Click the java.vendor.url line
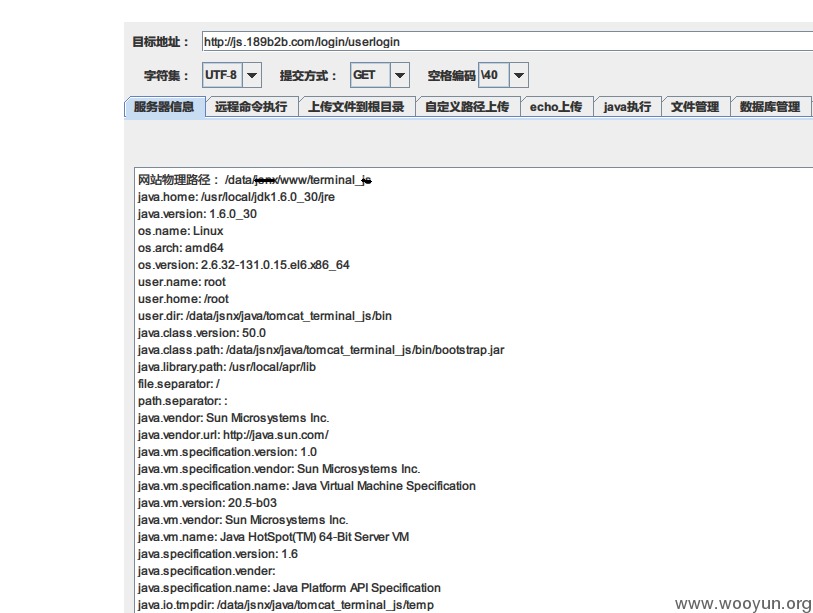Viewport: 813px width, 613px height. click(x=233, y=435)
